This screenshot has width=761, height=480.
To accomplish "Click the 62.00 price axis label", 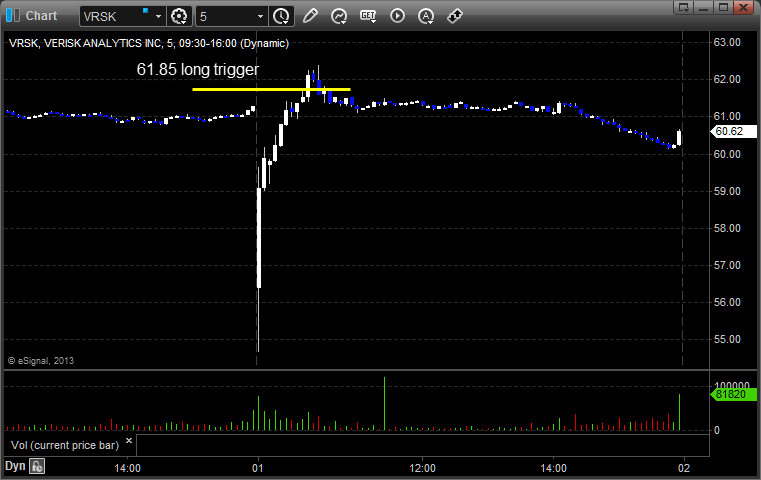I will click(727, 79).
